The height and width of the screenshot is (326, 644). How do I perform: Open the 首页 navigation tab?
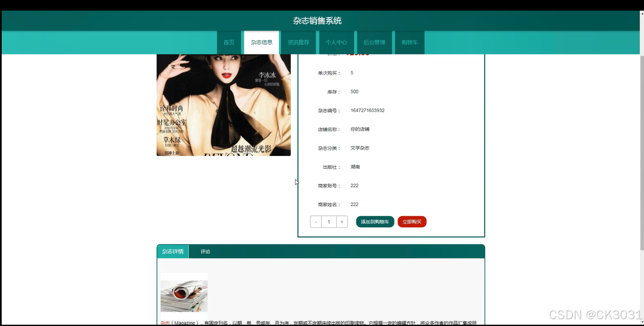[x=229, y=43]
